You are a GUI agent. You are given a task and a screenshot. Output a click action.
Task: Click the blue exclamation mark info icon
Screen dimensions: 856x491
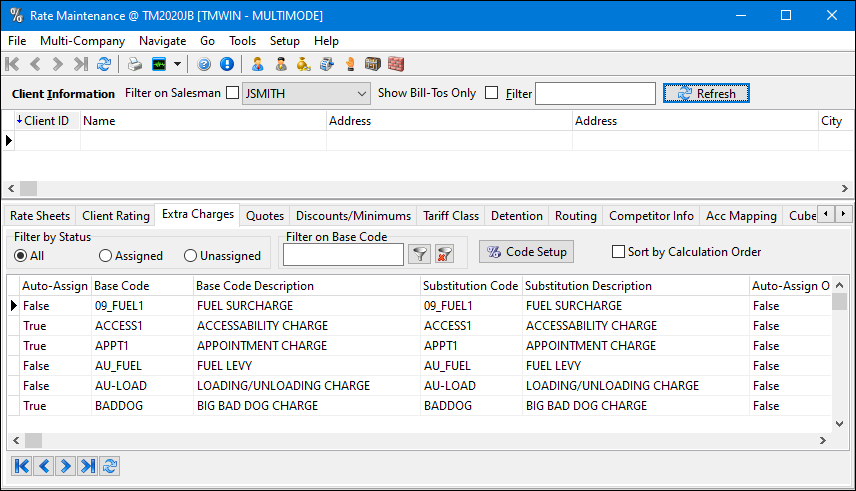(227, 64)
